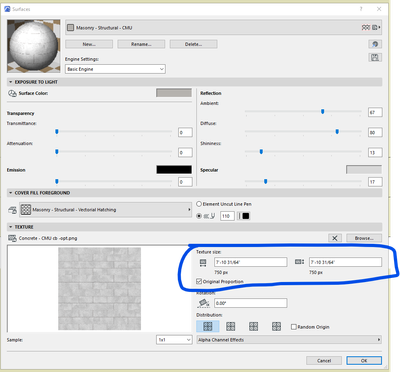Viewport: 400px width, 372px height.
Task: Click the Surface Color icon
Action: (x=12, y=93)
